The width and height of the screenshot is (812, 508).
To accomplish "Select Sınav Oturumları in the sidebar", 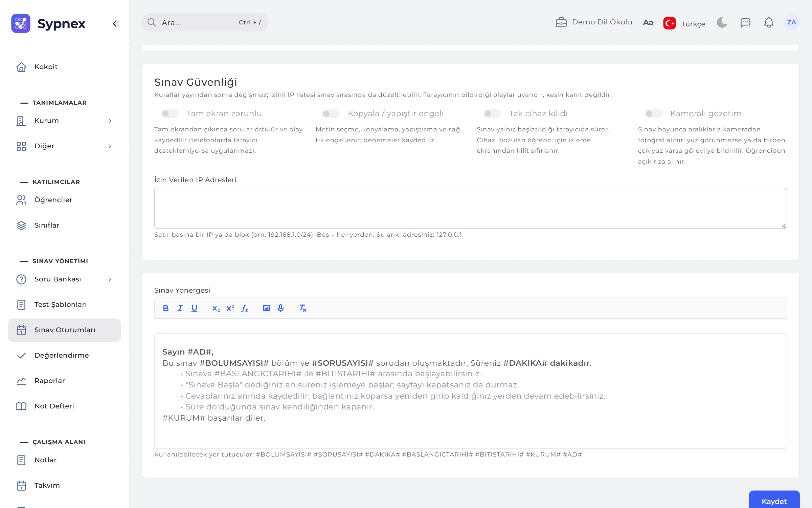I will point(64,330).
